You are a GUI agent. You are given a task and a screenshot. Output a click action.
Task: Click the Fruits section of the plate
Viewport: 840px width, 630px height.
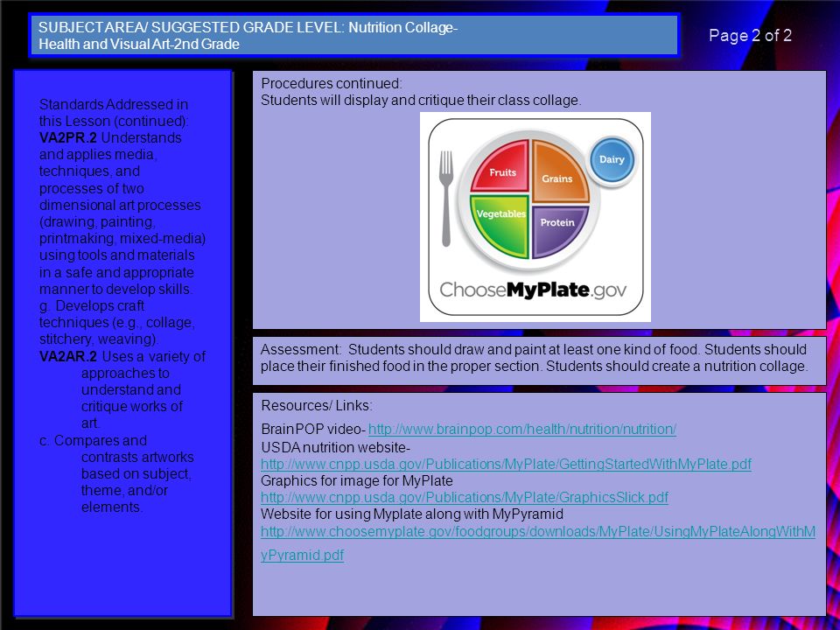(x=500, y=165)
